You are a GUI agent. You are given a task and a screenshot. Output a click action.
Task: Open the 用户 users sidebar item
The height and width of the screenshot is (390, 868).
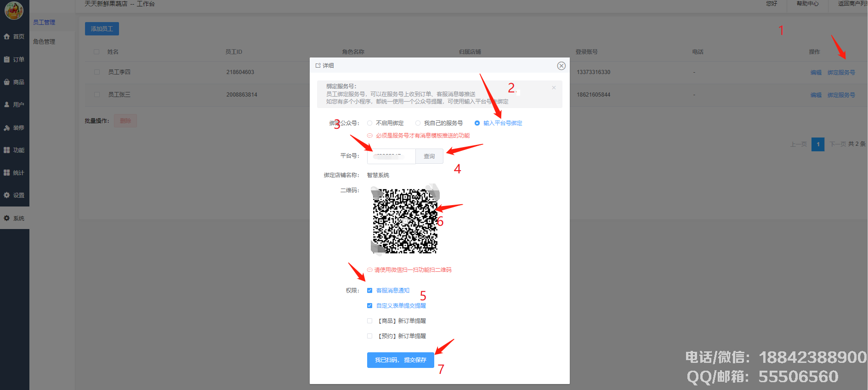14,104
